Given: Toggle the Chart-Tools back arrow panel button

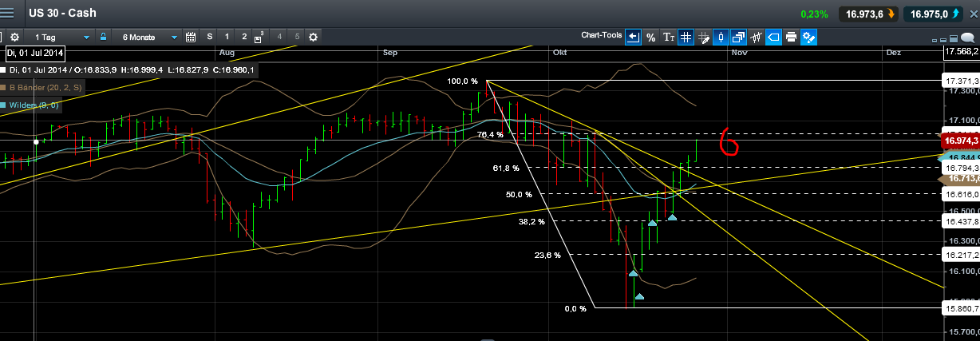Looking at the screenshot, I should click(x=633, y=37).
